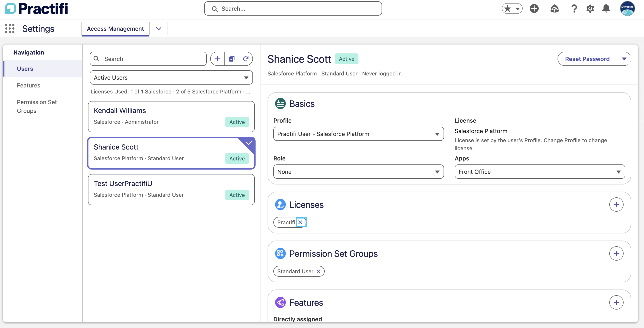Screen dimensions: 644x328
Task: Select the Kendall Williams user card
Action: (171, 117)
